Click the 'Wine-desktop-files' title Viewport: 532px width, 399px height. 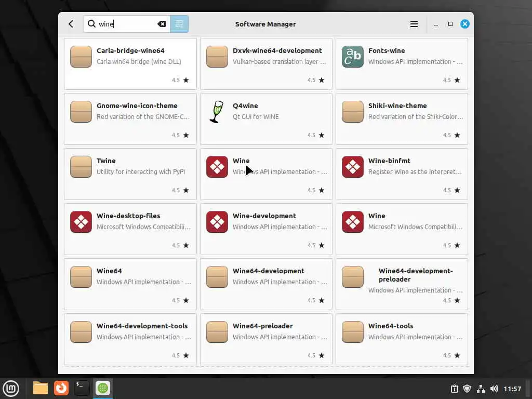tap(128, 216)
